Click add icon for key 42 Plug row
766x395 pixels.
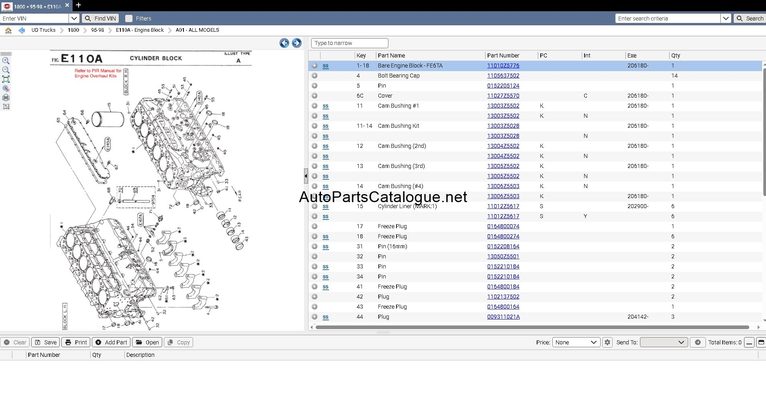pyautogui.click(x=314, y=297)
